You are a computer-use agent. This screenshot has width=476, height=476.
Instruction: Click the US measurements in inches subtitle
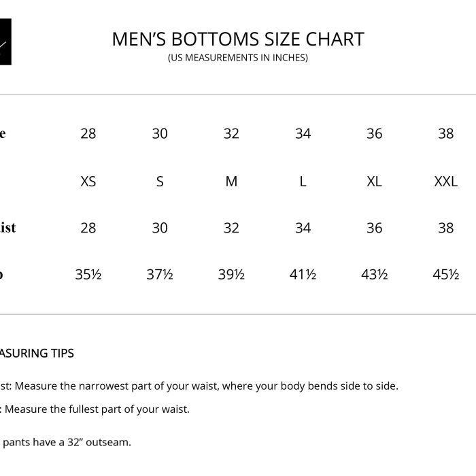(238, 58)
